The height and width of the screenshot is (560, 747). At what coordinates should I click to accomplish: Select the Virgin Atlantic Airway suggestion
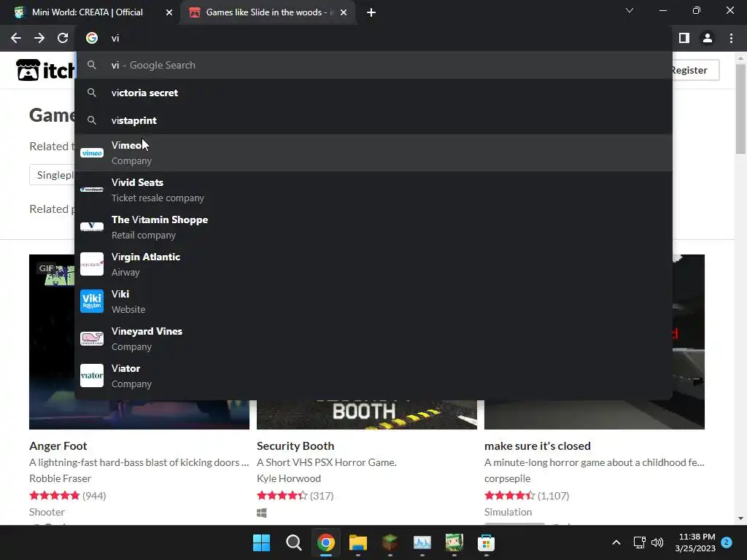(373, 264)
